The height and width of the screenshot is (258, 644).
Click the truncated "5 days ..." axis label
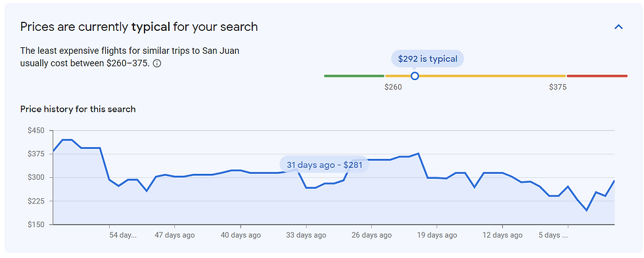pos(553,235)
